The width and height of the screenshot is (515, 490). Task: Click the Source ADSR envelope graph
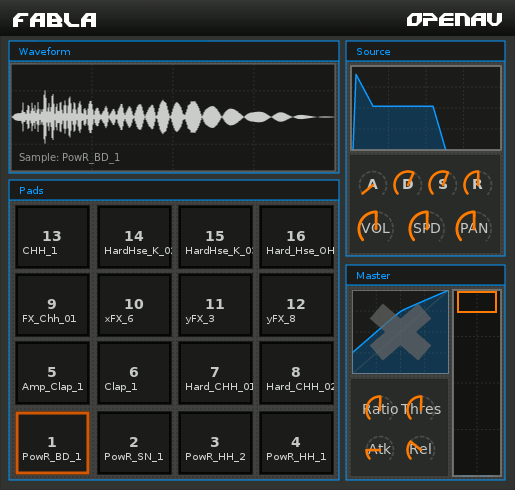coord(426,108)
